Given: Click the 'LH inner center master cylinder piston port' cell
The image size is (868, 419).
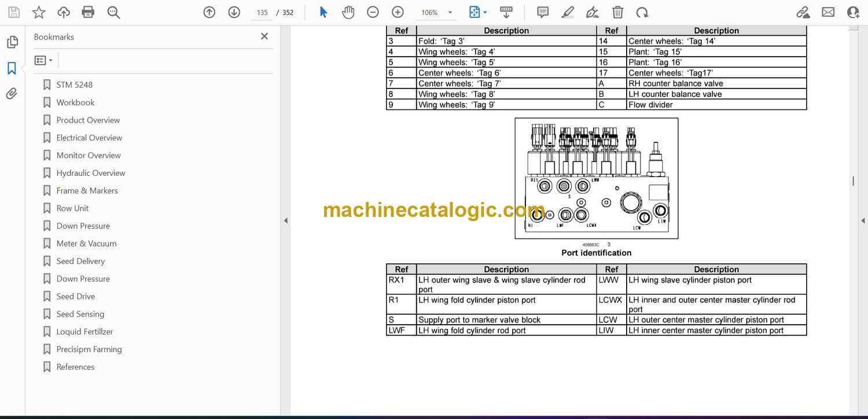Looking at the screenshot, I should (x=716, y=330).
